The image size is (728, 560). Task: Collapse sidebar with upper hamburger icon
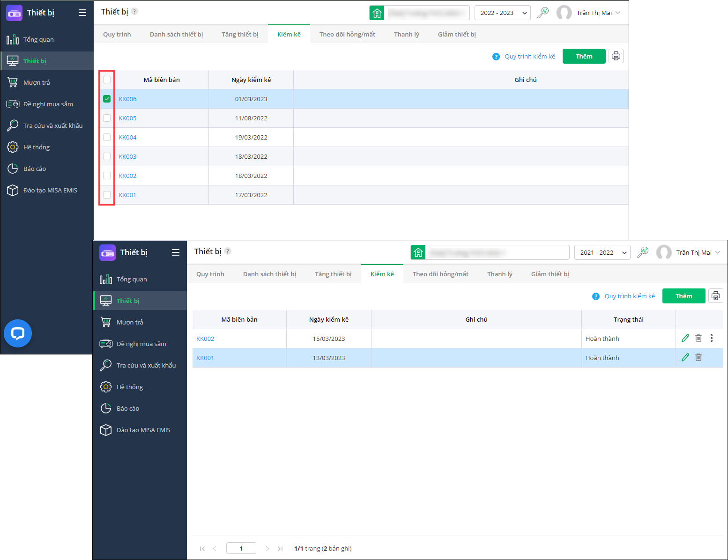[82, 13]
